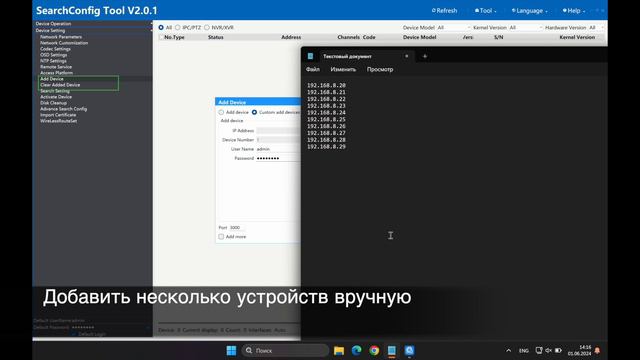Viewport: 640px width, 360px height.
Task: Refresh the device list in SearchConfig Tool
Action: [x=444, y=11]
